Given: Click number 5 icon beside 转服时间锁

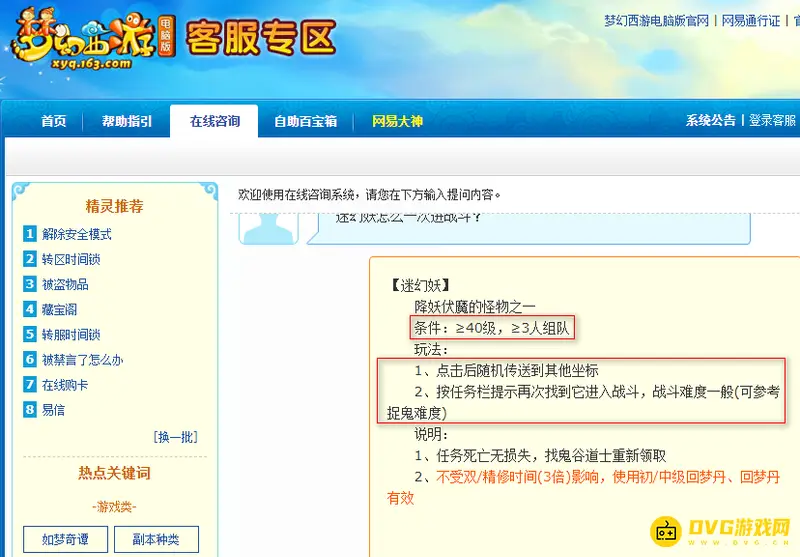Looking at the screenshot, I should (30, 334).
